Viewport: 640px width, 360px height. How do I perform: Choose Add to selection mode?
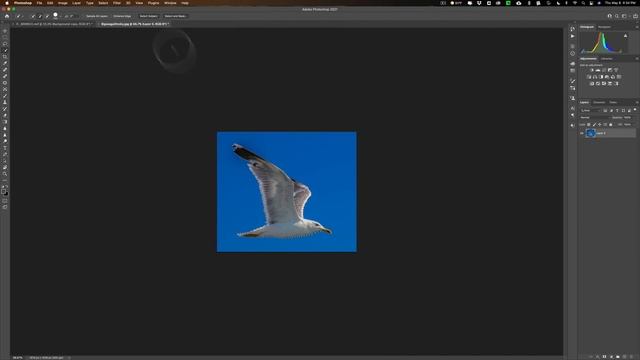click(x=40, y=16)
